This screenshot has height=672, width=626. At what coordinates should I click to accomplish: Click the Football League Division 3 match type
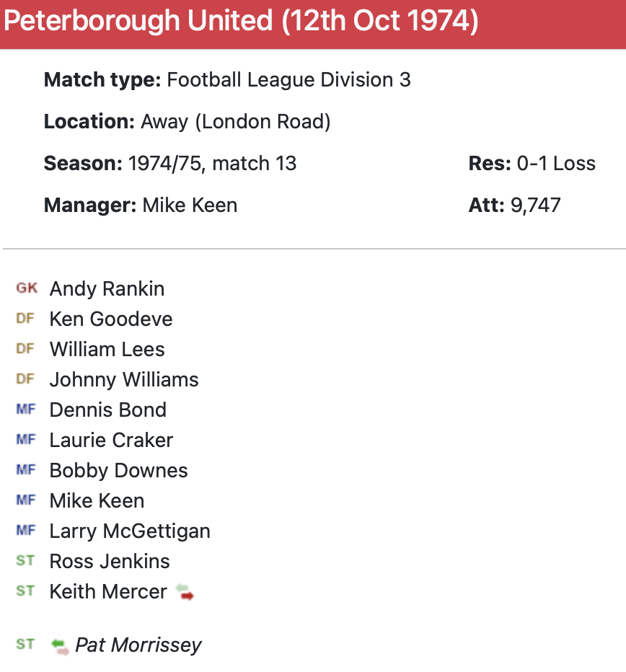click(288, 79)
